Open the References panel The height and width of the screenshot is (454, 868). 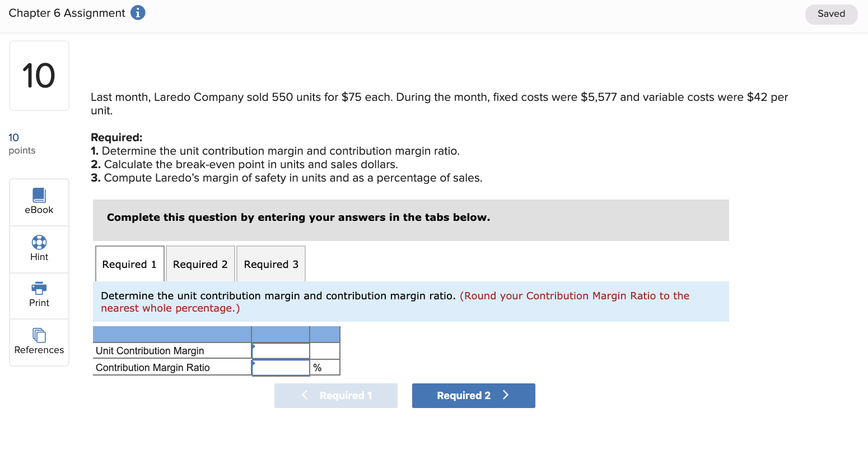coord(39,342)
